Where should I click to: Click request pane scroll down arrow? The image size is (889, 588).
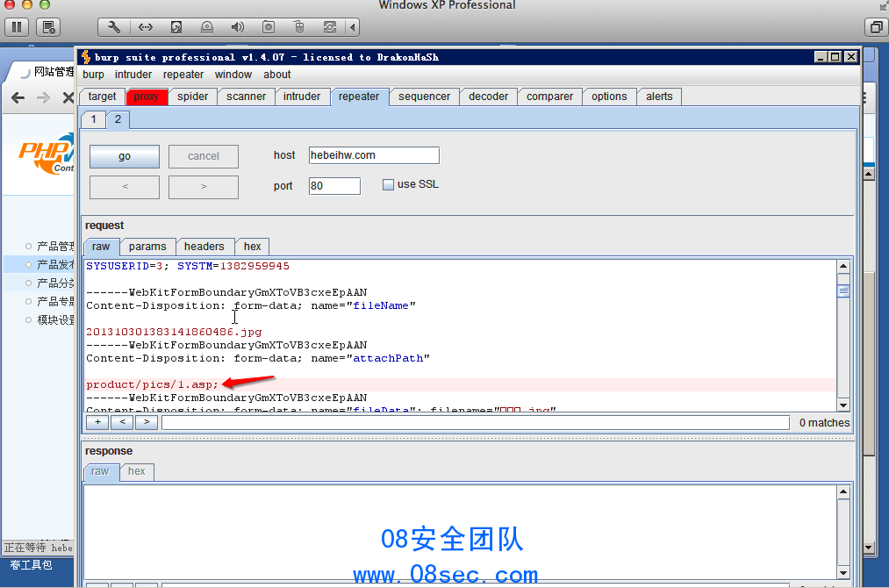click(843, 405)
